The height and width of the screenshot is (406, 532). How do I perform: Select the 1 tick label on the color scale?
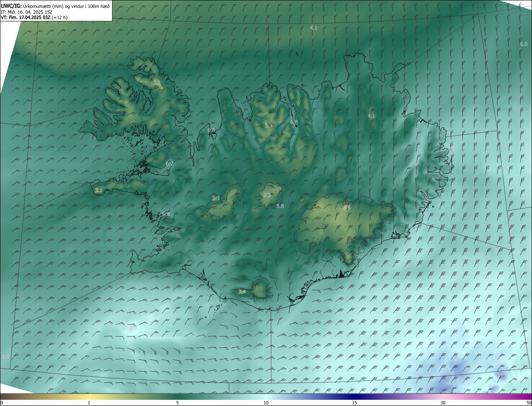[89, 403]
